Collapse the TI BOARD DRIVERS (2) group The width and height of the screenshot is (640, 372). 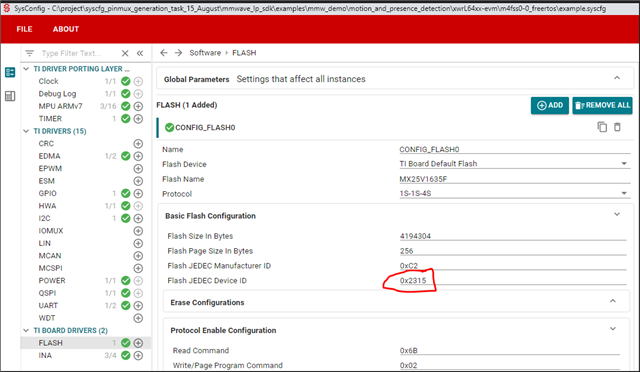(26, 330)
